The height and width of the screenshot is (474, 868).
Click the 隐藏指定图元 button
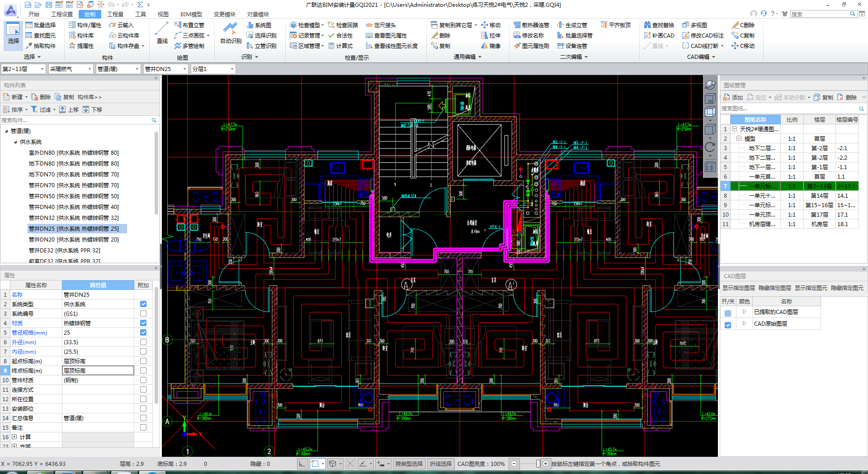point(847,288)
